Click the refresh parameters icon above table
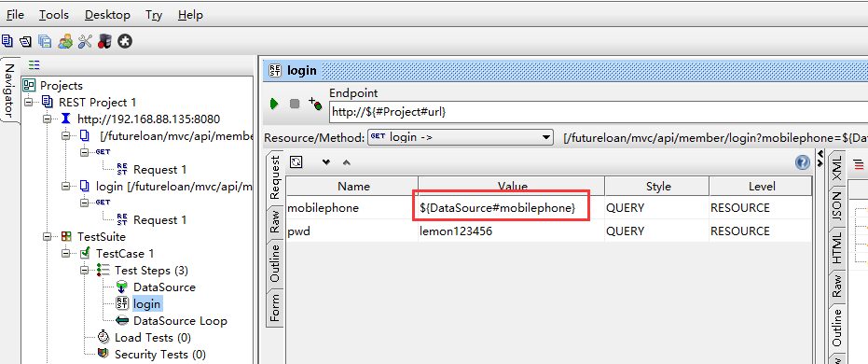Screen dimensions: 868x364 pos(296,161)
